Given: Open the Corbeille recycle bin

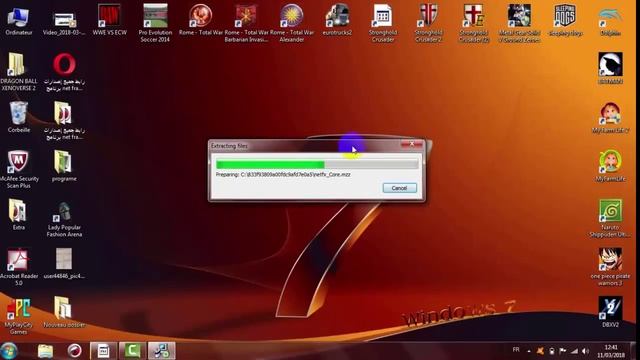Looking at the screenshot, I should (x=18, y=117).
